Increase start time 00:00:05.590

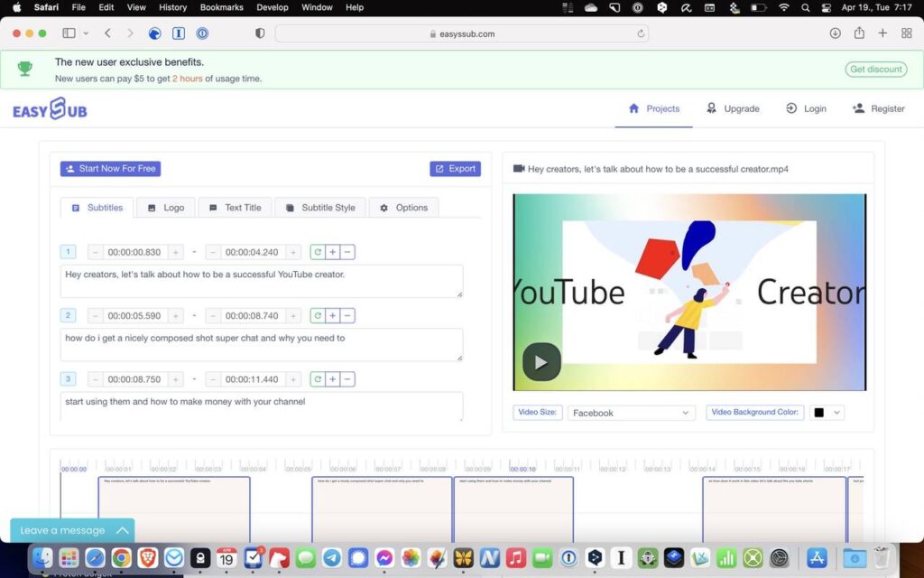coord(175,316)
